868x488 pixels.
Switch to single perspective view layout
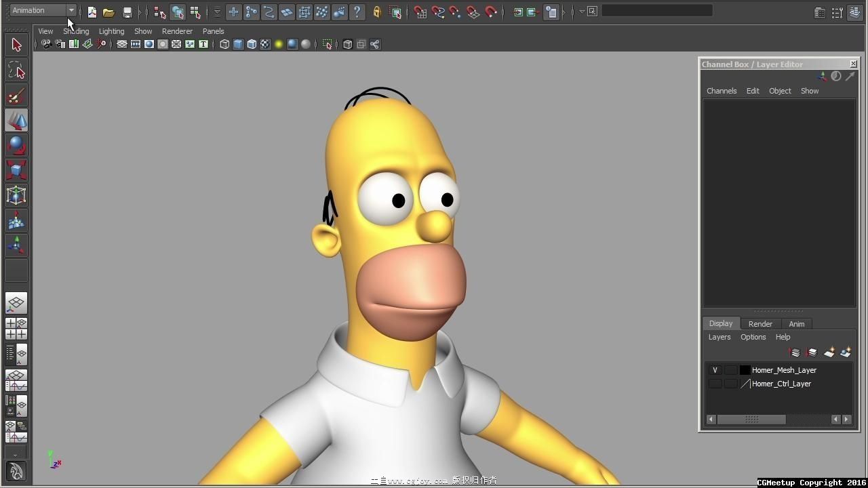tap(16, 303)
